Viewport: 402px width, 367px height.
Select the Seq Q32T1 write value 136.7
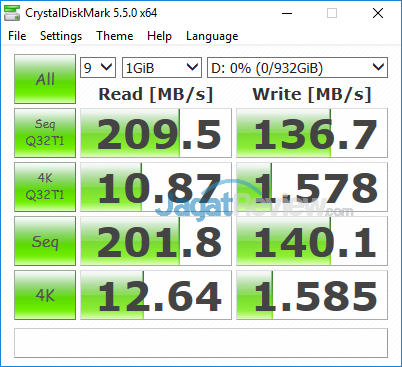312,133
